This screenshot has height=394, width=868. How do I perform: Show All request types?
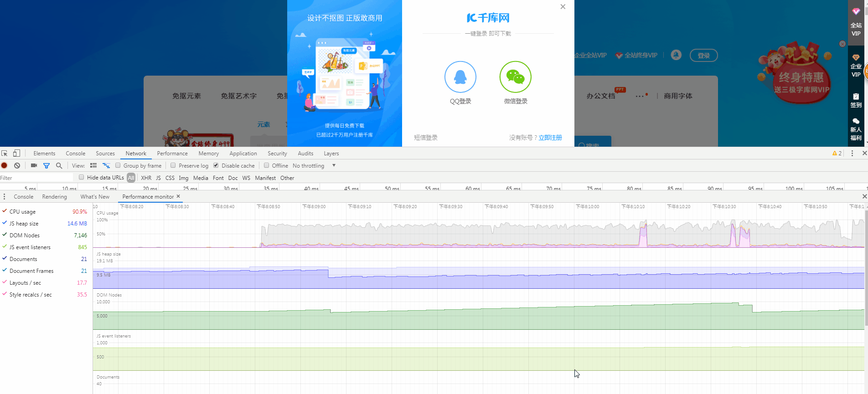(x=131, y=178)
